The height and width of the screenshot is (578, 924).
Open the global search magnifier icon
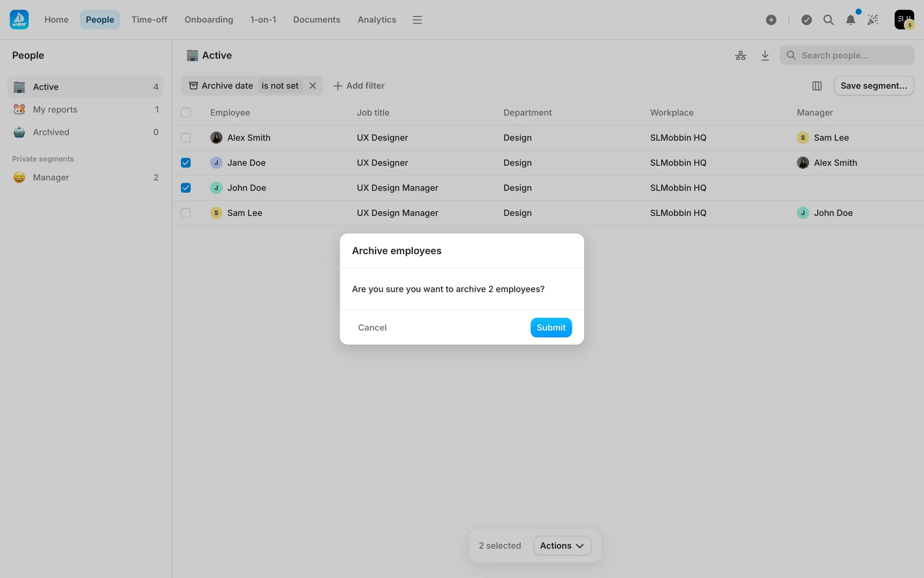(828, 20)
